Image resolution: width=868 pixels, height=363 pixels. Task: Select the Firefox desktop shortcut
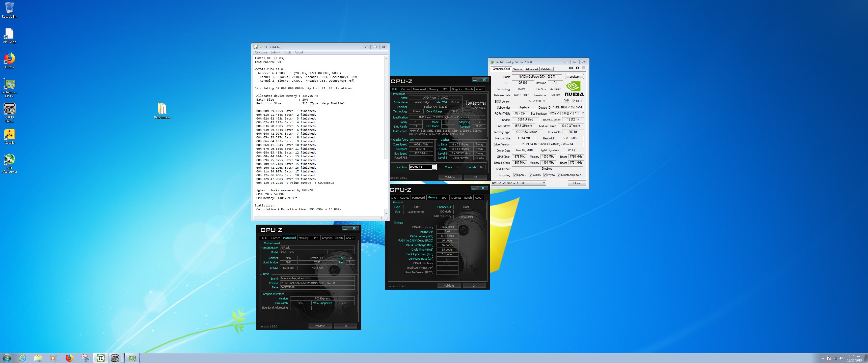[x=9, y=60]
